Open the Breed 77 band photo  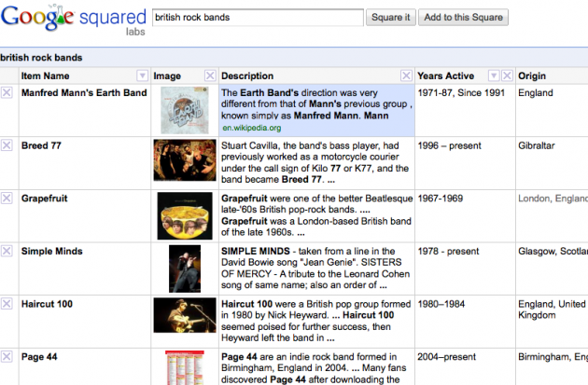coord(185,160)
